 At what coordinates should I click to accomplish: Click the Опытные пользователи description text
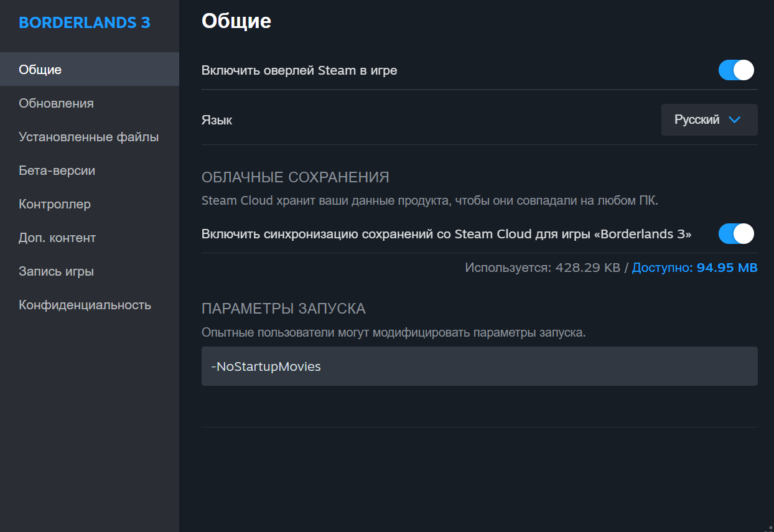[394, 332]
